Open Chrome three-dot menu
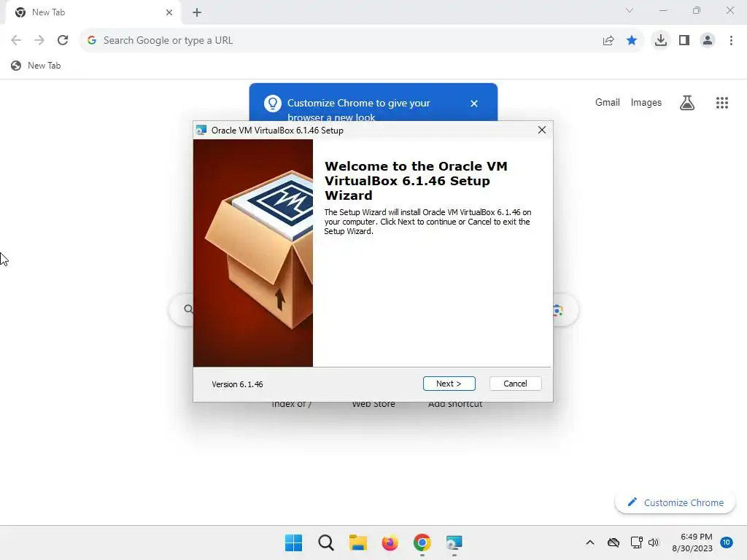747x560 pixels. click(731, 41)
